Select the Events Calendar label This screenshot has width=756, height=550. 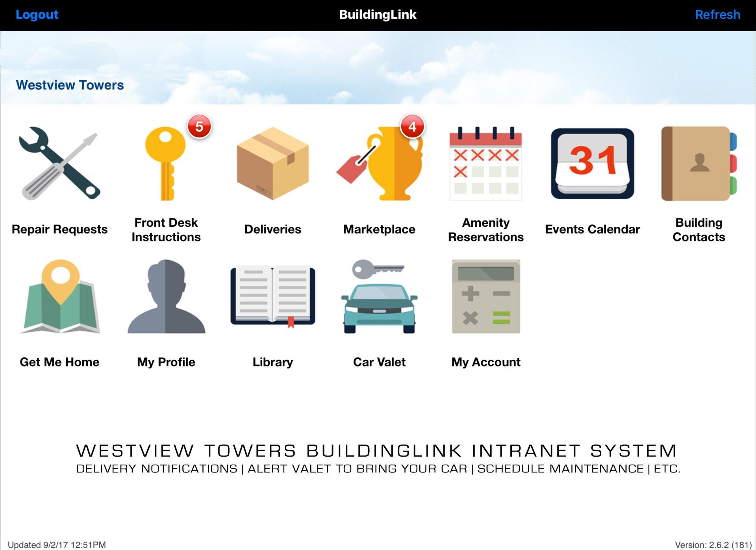[x=592, y=229]
